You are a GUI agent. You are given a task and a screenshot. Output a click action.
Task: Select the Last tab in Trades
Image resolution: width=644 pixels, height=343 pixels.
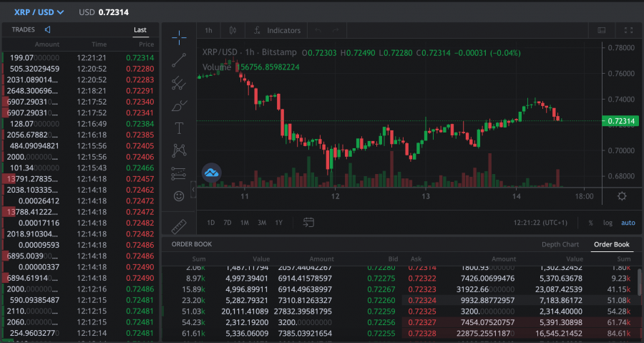(x=140, y=30)
